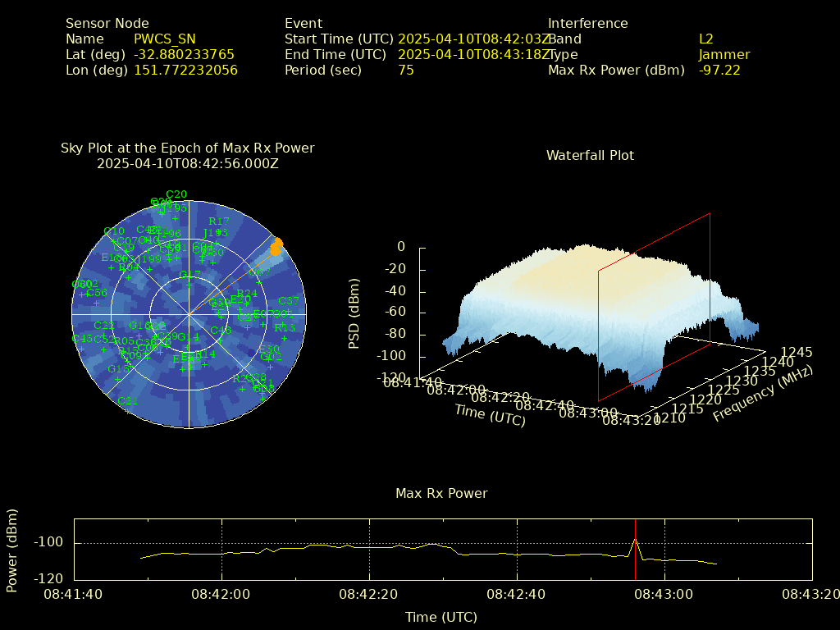Viewport: 840px width, 630px height.
Task: Pick satellite R17 on the sky plot
Action: coord(219,221)
